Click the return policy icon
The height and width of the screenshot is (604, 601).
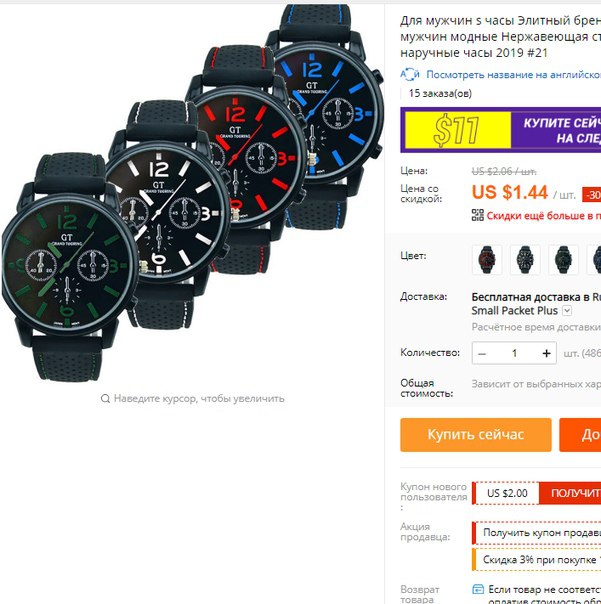click(478, 589)
